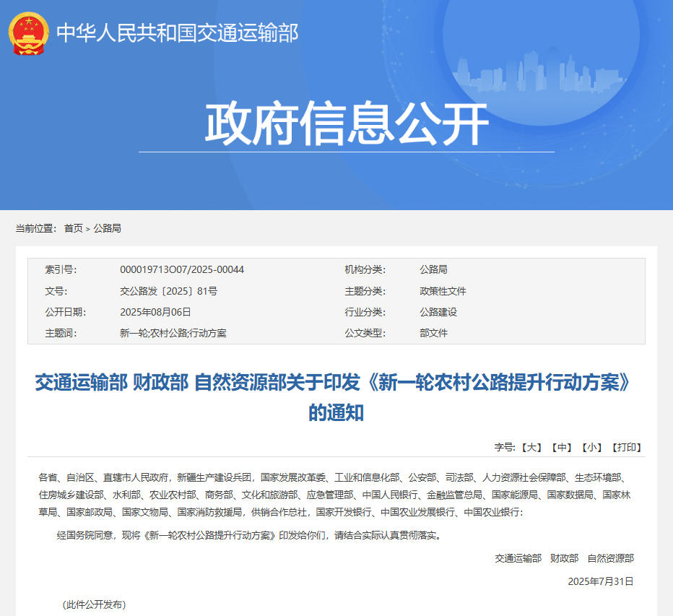Set font size to 中
Screen dimensions: 673x616
pyautogui.click(x=561, y=448)
